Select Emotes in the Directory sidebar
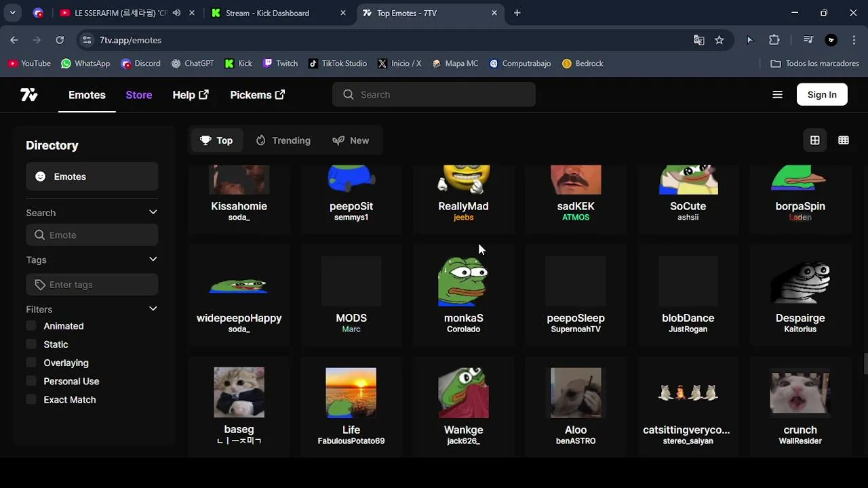 pyautogui.click(x=92, y=176)
